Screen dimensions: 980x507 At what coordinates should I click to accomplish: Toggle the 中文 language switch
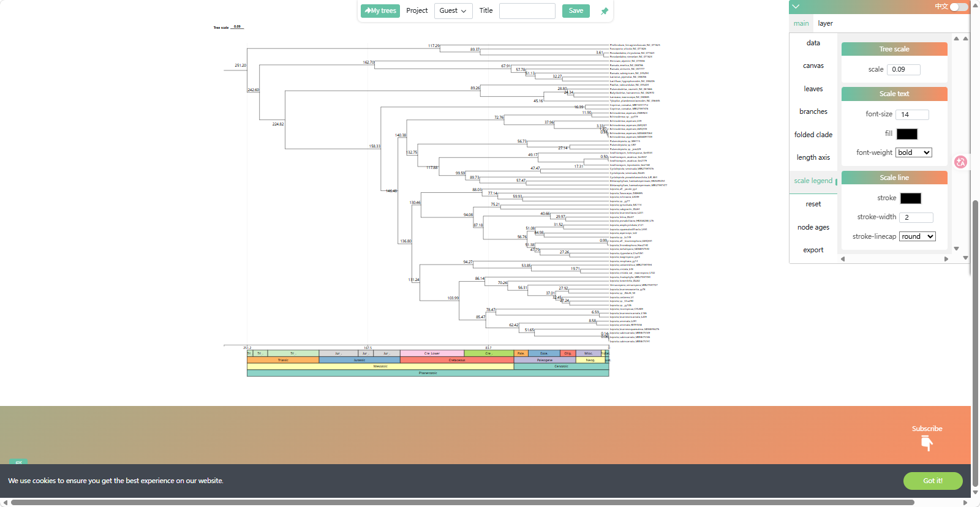click(959, 7)
